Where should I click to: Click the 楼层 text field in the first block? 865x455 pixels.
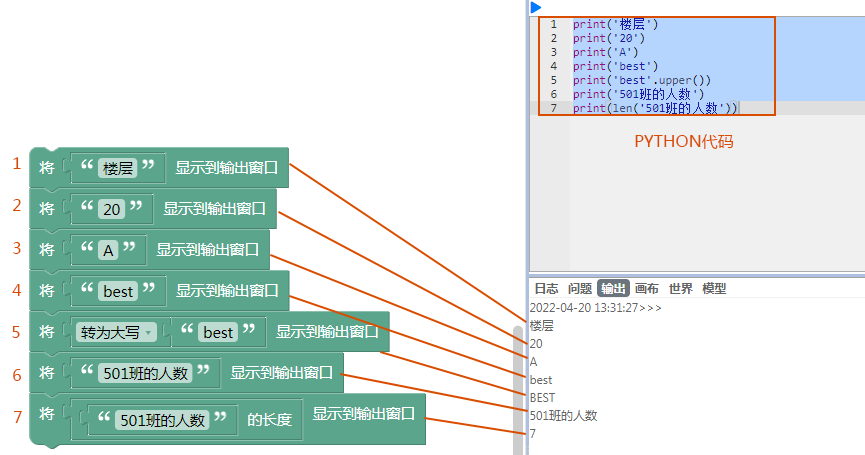(x=118, y=168)
